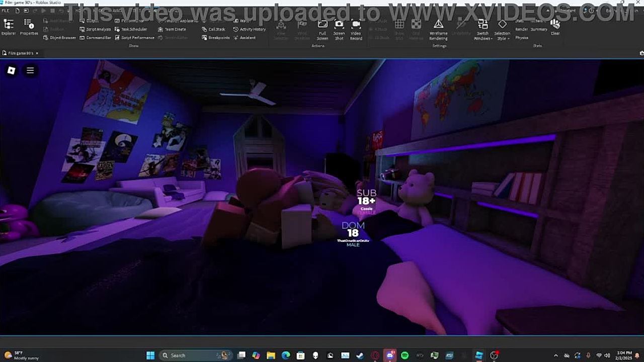Open Spotify from the taskbar

point(405,355)
